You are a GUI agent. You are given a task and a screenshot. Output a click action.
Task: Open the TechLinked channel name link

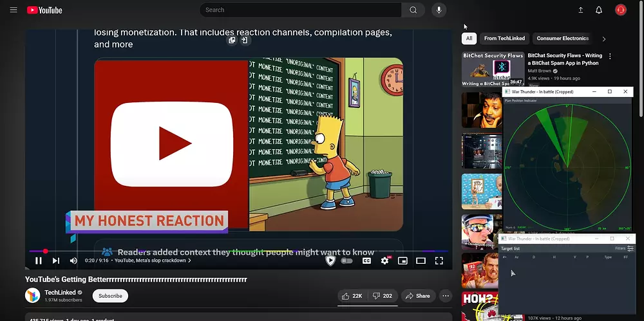point(60,293)
